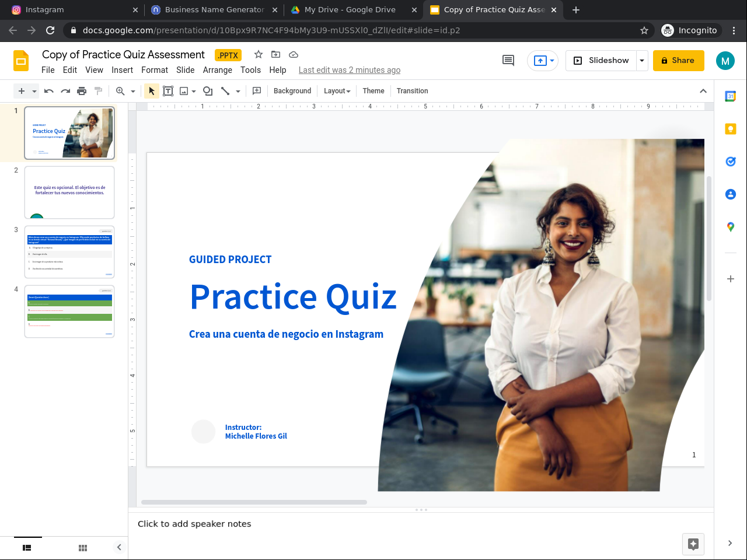Screen dimensions: 747x560
Task: Select slide 4 thumbnail
Action: point(69,311)
